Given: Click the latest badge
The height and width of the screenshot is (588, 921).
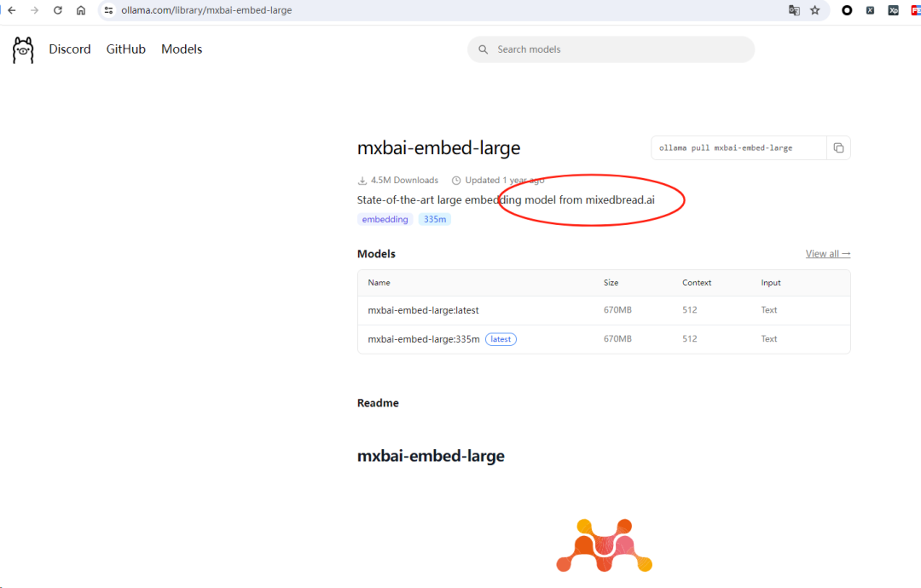Looking at the screenshot, I should point(501,339).
